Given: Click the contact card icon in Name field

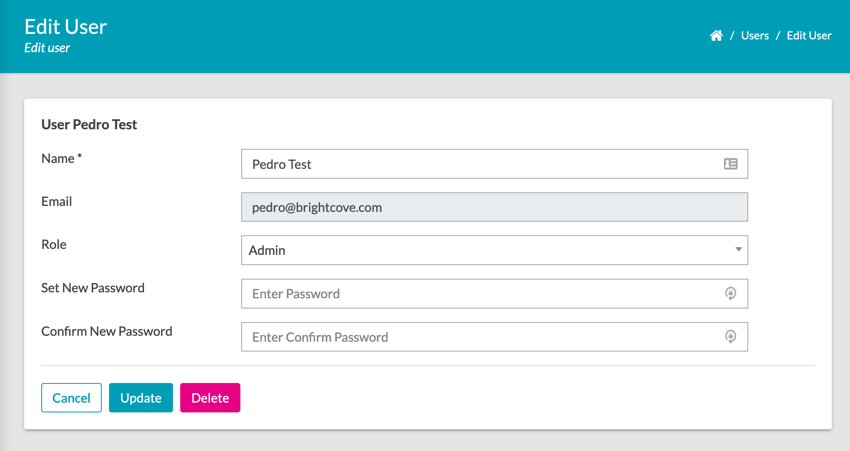Looking at the screenshot, I should pos(731,164).
